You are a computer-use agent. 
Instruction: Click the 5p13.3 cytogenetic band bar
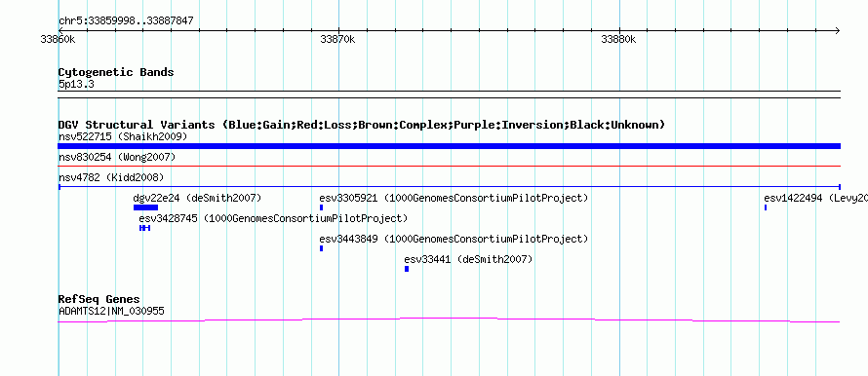(449, 94)
